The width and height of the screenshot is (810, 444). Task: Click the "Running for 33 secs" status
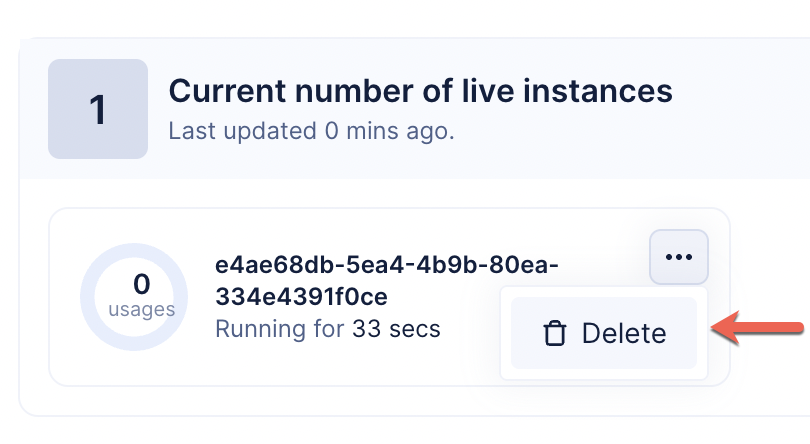tap(327, 329)
